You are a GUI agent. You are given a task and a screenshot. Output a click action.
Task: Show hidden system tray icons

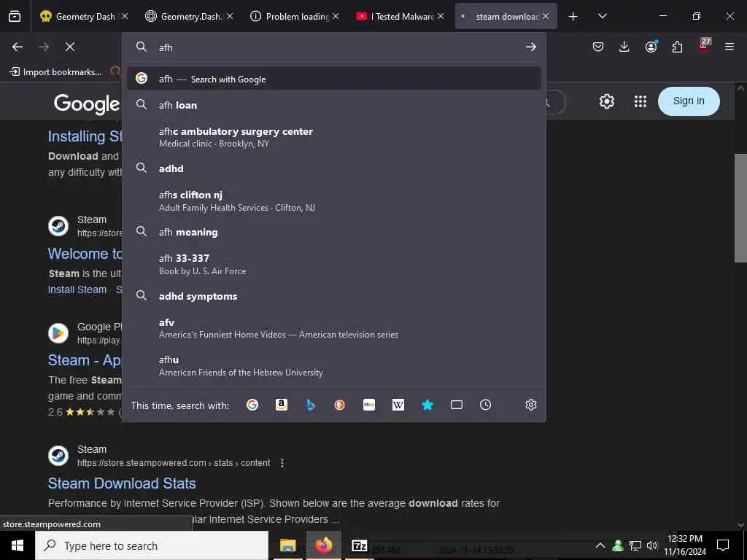tap(600, 545)
